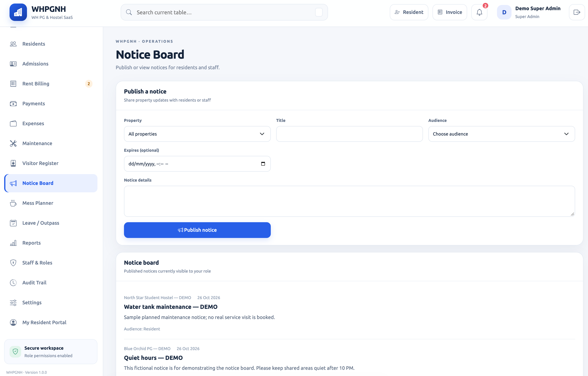Click the search magnifier icon
Screen dimensions: 588x376
pos(129,12)
